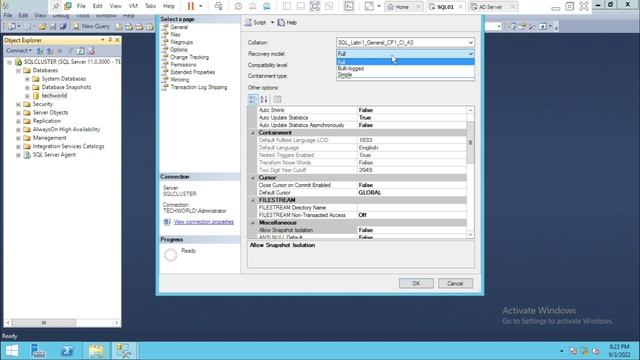
Task: Click the Auto Shrink value cell
Action: 411,110
